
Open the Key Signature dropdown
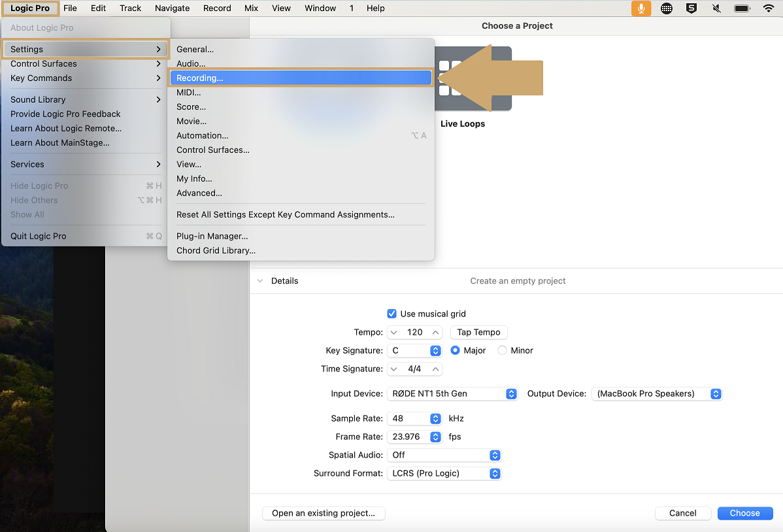tap(414, 351)
